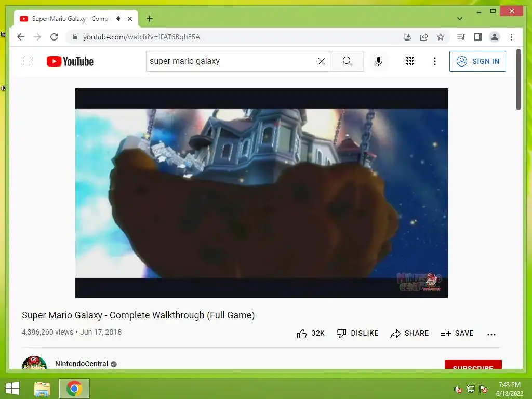Viewport: 532px width, 399px height.
Task: Open the Chrome three-dot menu
Action: (x=511, y=37)
